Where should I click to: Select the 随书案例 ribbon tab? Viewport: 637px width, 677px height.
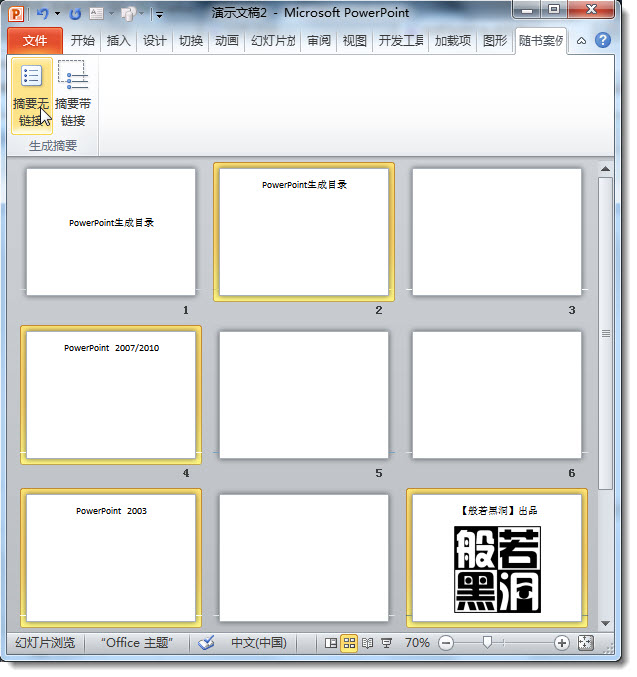[541, 41]
